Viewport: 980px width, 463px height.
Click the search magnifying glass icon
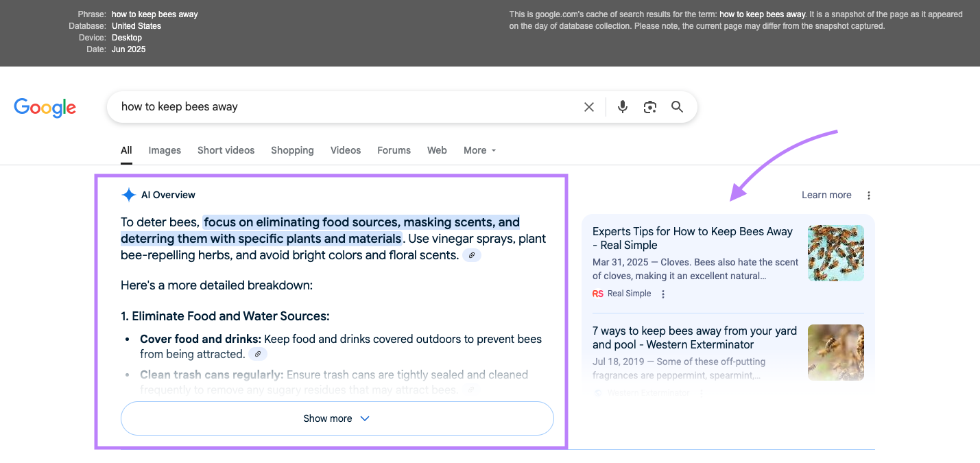pyautogui.click(x=677, y=107)
